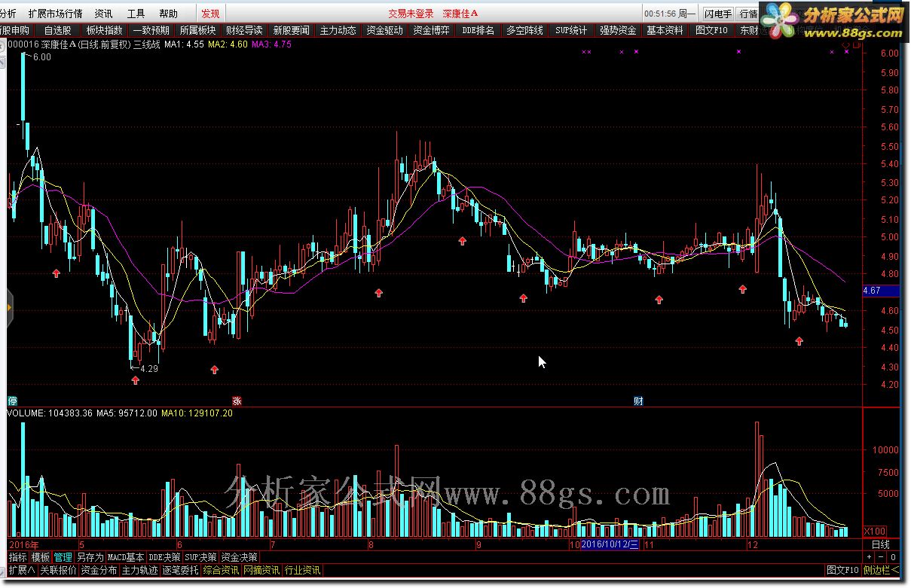Click the 指标 indicator tab
Image resolution: width=911 pixels, height=588 pixels.
click(x=17, y=558)
